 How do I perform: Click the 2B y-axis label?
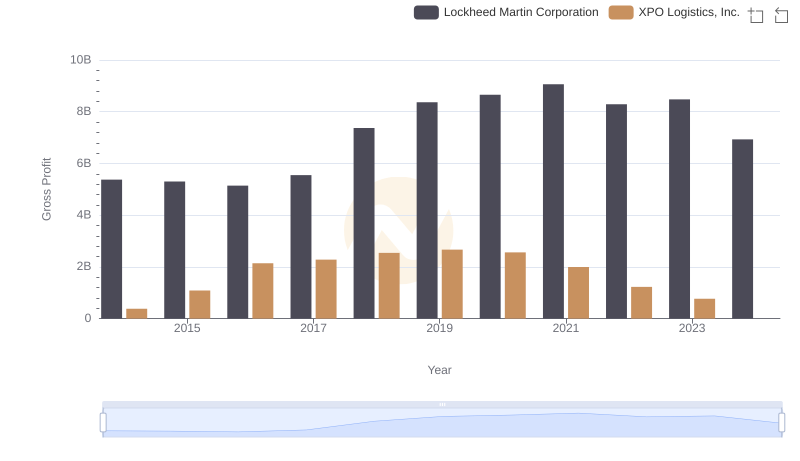[x=84, y=266]
